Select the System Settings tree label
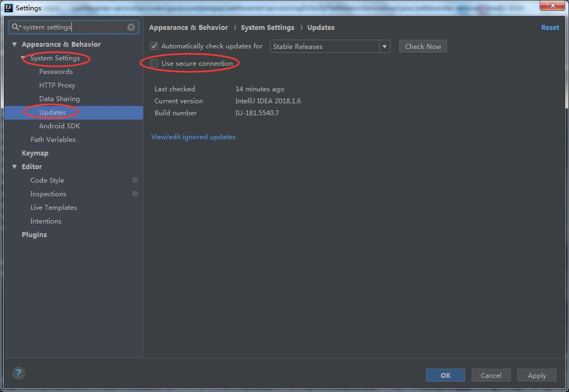This screenshot has height=392, width=569. tap(55, 58)
